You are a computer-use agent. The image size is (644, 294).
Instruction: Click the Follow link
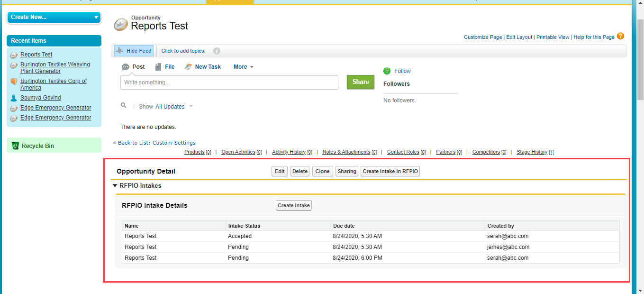[x=402, y=71]
